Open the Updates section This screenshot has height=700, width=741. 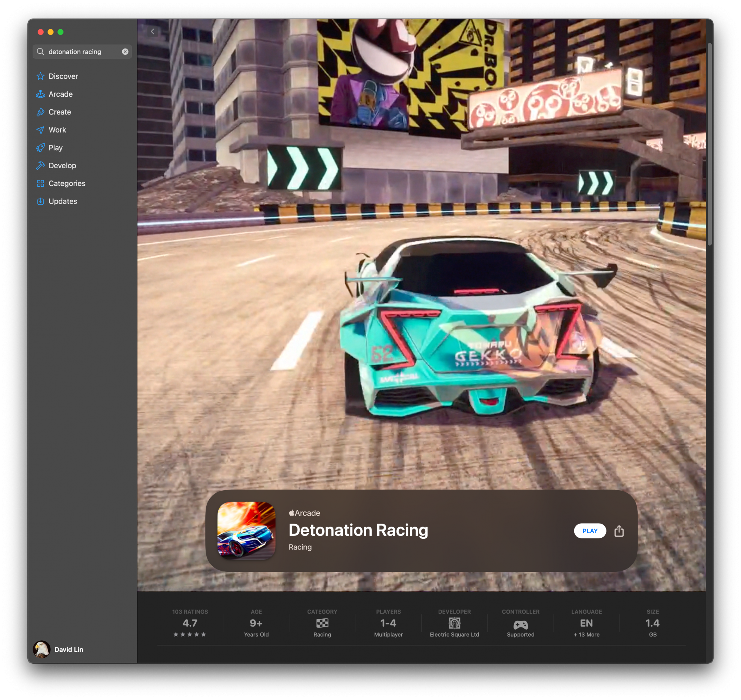82,201
